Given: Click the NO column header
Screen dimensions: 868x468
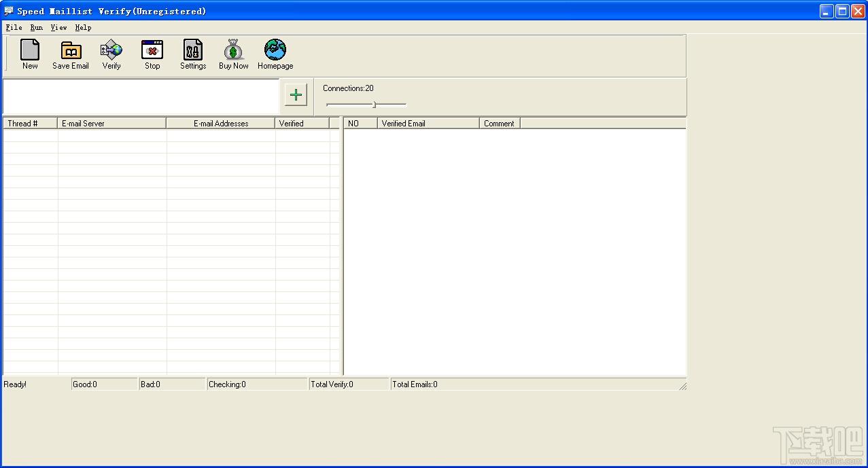Looking at the screenshot, I should coord(360,123).
